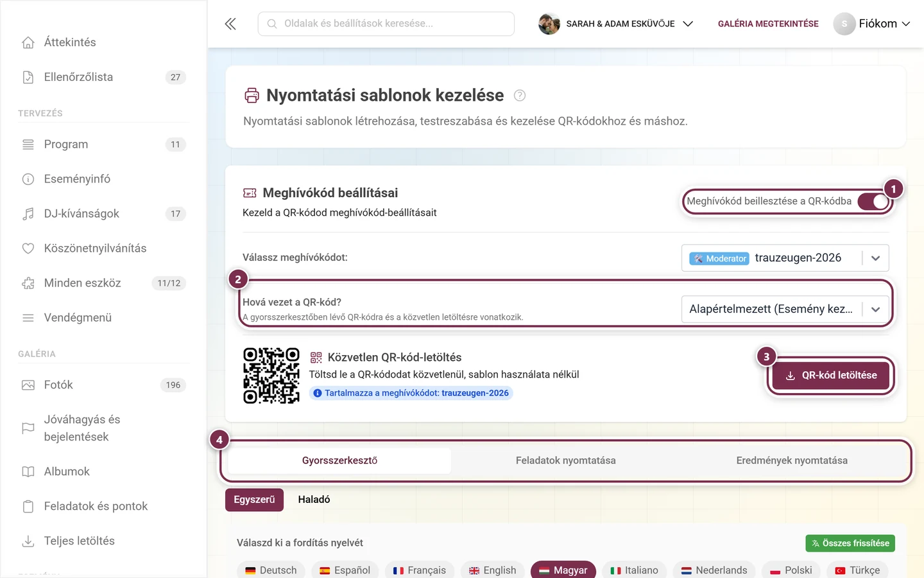
Task: Click the Fiókom profile avatar
Action: click(844, 24)
